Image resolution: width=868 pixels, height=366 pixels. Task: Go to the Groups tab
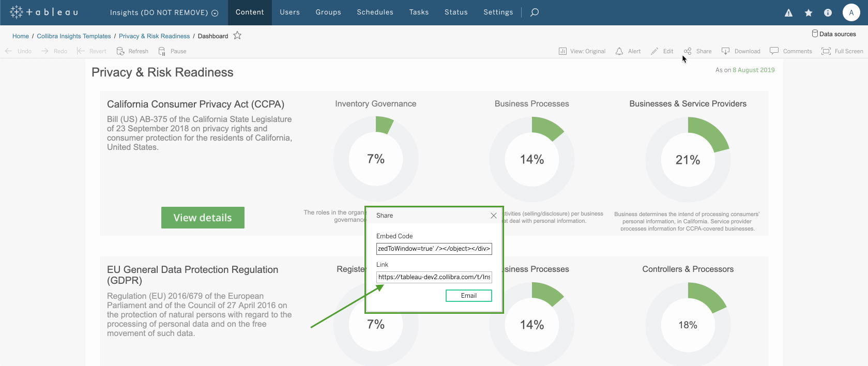(328, 12)
